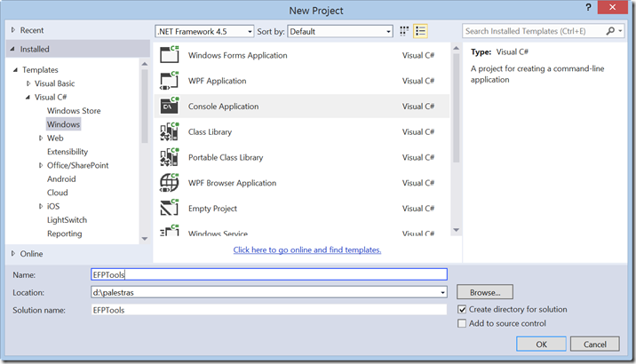
Task: Click tree panel scrollbar down arrow
Action: point(145,239)
